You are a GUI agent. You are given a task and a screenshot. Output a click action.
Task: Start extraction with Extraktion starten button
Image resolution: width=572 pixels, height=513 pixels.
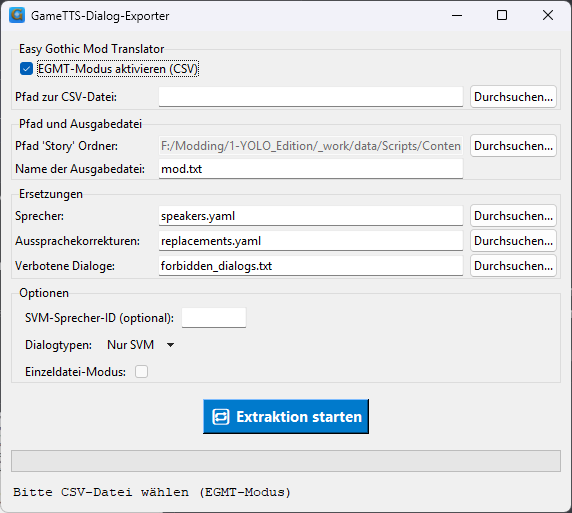tap(286, 416)
